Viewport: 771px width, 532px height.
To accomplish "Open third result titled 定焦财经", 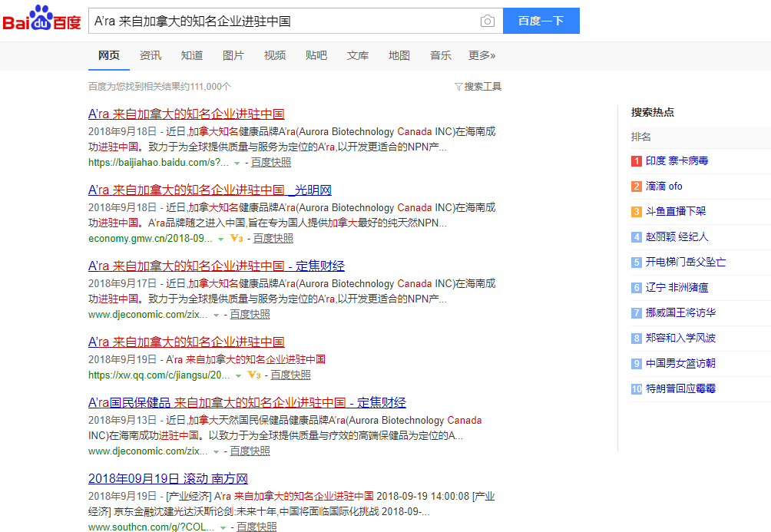I will 217,266.
